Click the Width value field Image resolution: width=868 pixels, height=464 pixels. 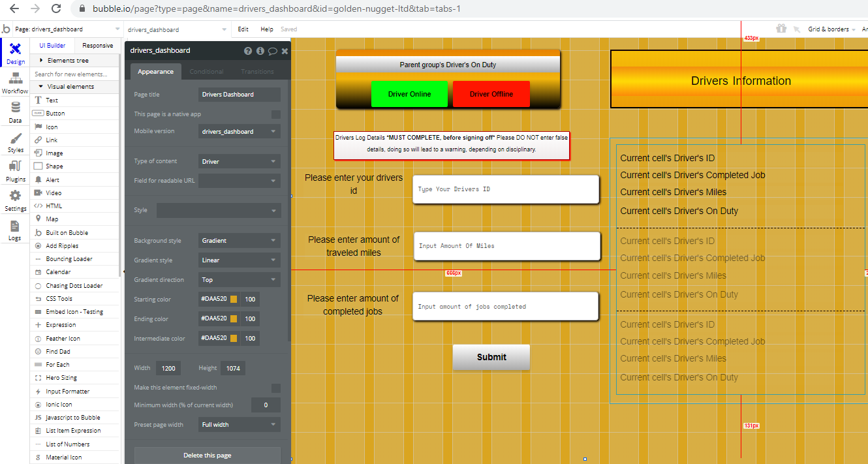[x=168, y=368]
